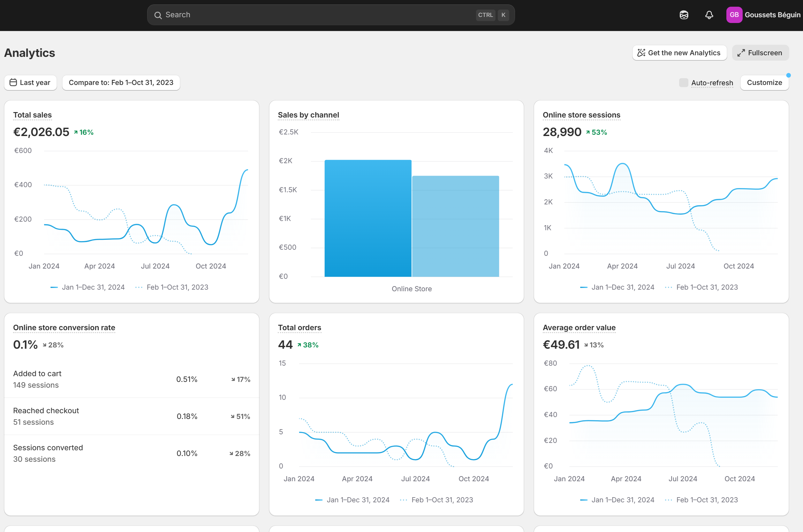This screenshot has width=803, height=532.
Task: Click the Customize button
Action: pyautogui.click(x=764, y=82)
